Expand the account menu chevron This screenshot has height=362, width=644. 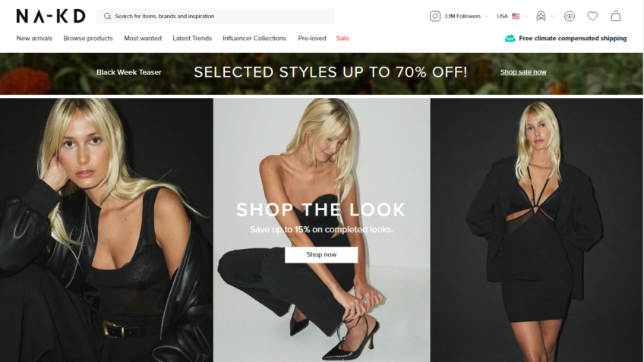point(552,17)
